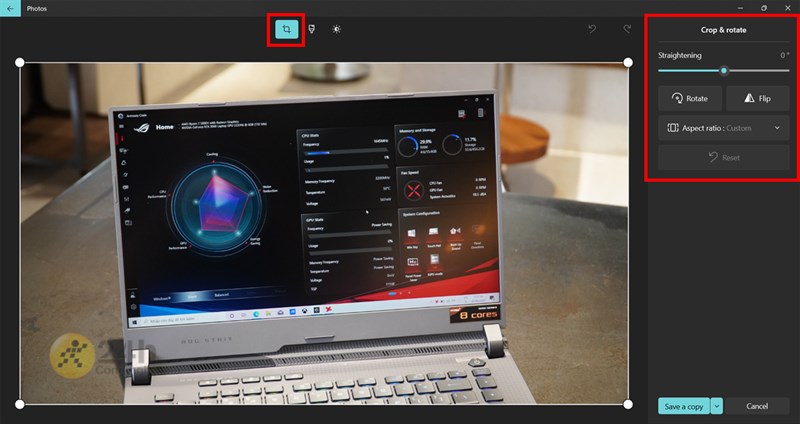The width and height of the screenshot is (800, 424).
Task: Open the Adjustments brightness tool
Action: (337, 29)
